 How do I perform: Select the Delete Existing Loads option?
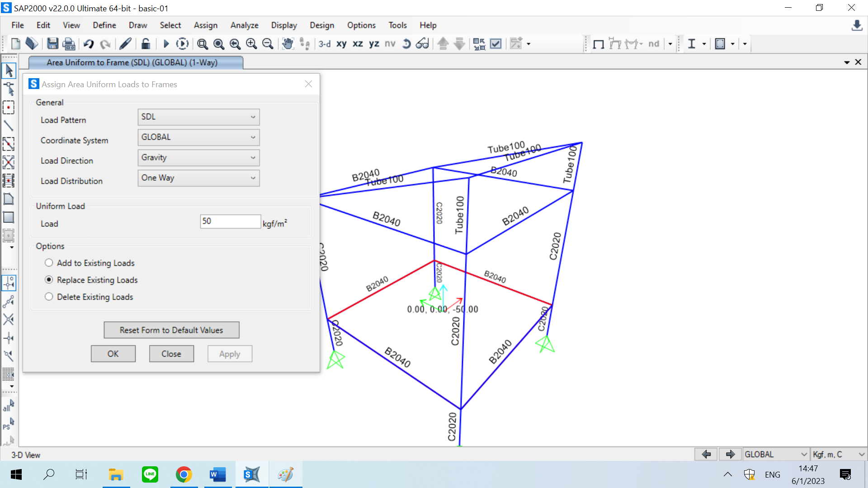tap(49, 297)
